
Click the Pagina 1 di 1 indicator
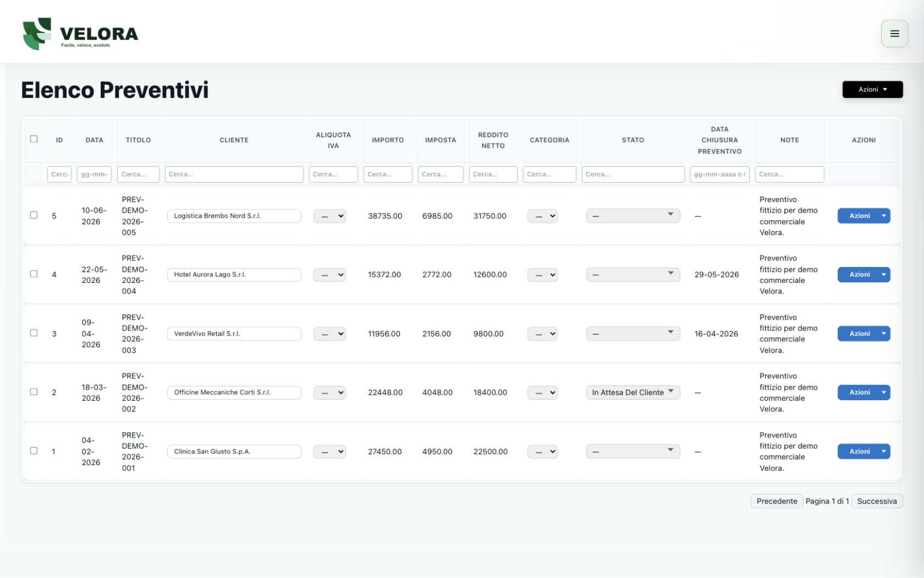coord(827,501)
